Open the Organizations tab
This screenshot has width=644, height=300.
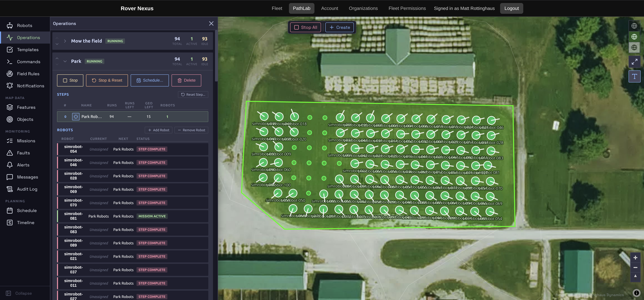pyautogui.click(x=363, y=8)
